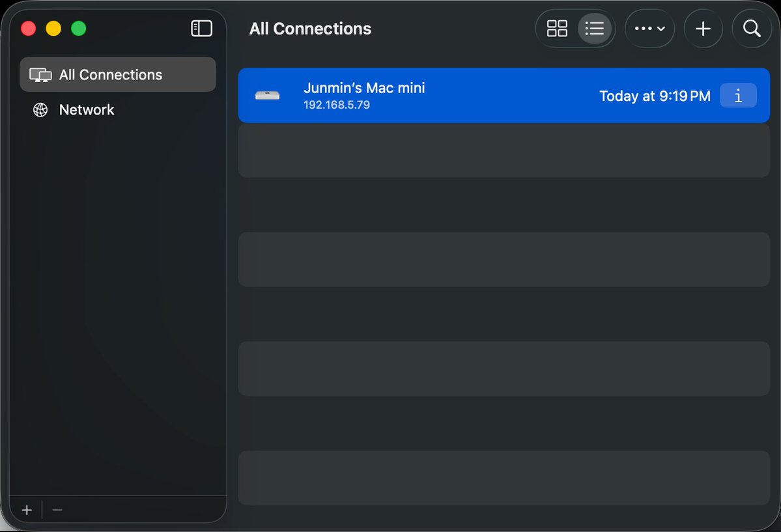
Task: Click the All Connections displays icon
Action: pyautogui.click(x=40, y=75)
